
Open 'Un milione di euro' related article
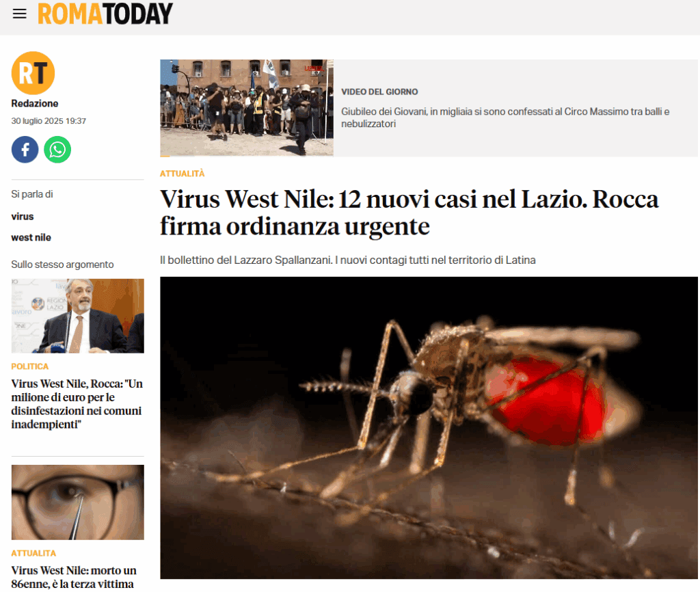click(77, 404)
